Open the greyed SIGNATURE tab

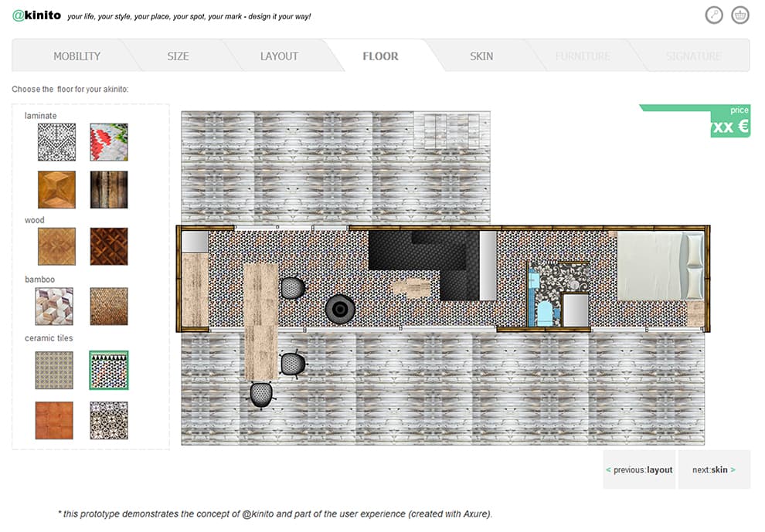tap(694, 56)
